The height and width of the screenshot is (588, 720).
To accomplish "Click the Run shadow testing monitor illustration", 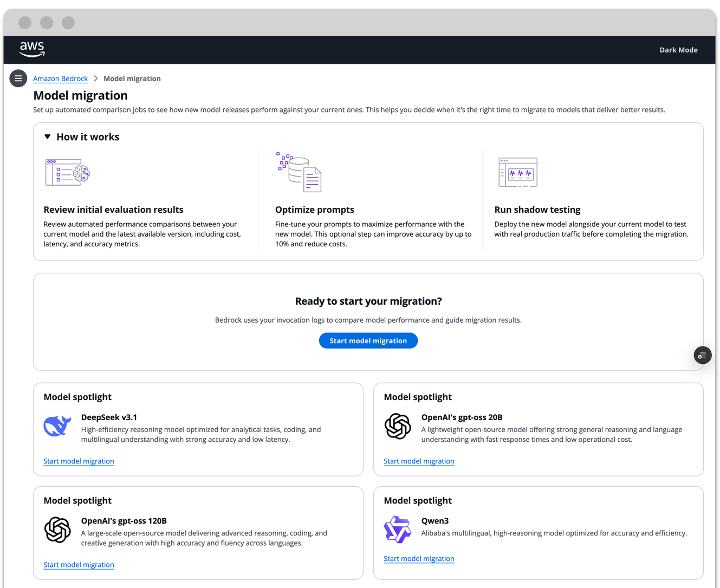I will point(518,172).
